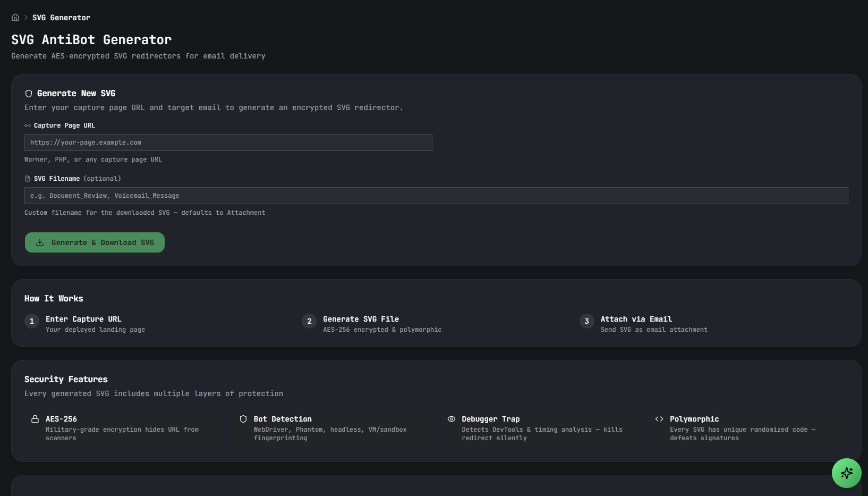Click the 'Send SVG as email attachment' text
The width and height of the screenshot is (868, 496).
tap(654, 330)
